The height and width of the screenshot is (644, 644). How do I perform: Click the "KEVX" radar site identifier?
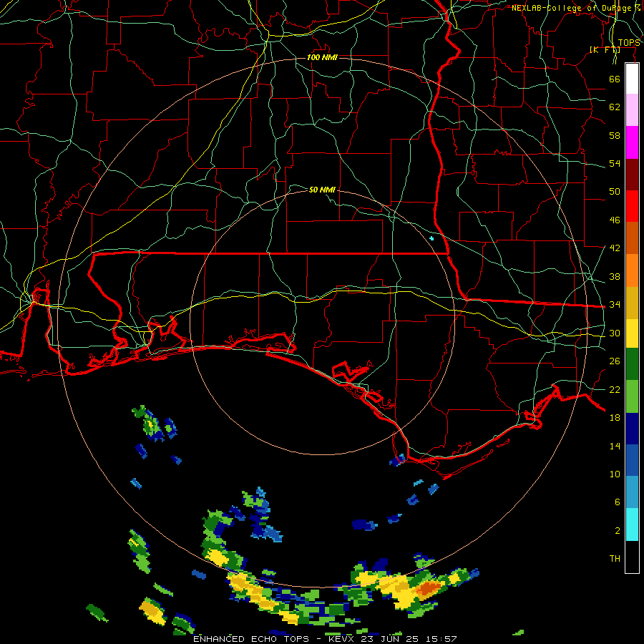click(343, 639)
